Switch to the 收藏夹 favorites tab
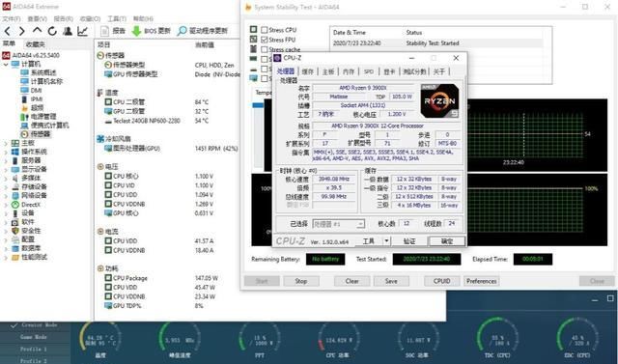Viewport: 618px width, 364px height. tap(35, 44)
